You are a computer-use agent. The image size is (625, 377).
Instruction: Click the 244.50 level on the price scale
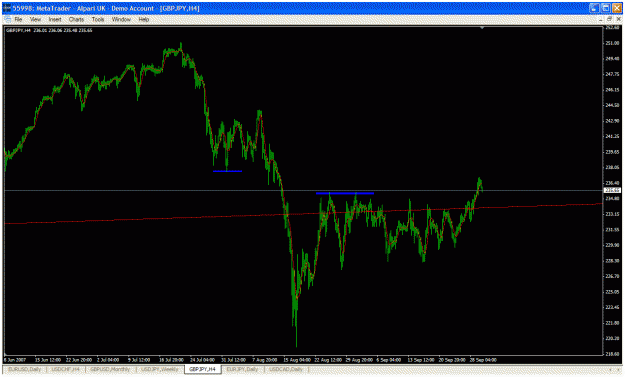(613, 105)
